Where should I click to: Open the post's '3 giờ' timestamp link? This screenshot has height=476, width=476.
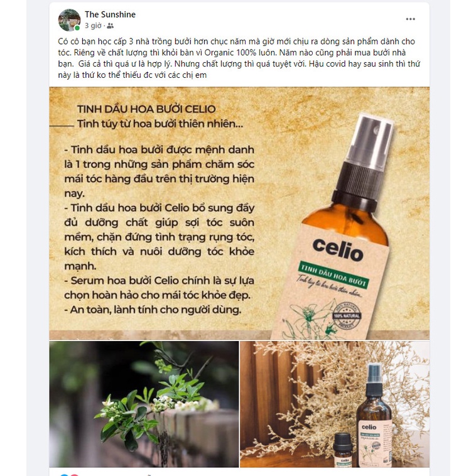pos(93,26)
